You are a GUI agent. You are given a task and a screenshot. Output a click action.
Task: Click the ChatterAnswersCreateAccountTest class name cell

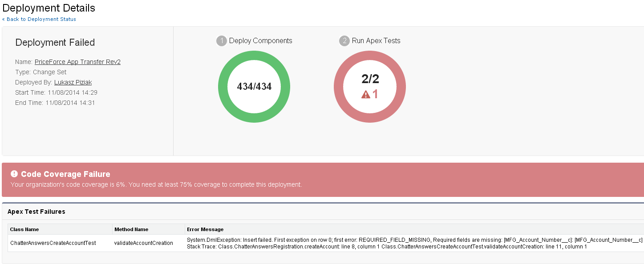[x=53, y=243]
